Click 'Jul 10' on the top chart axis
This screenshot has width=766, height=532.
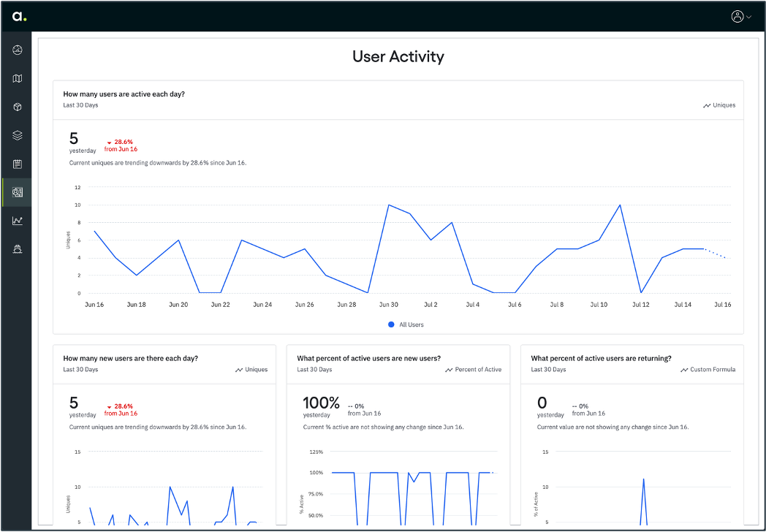click(x=599, y=305)
